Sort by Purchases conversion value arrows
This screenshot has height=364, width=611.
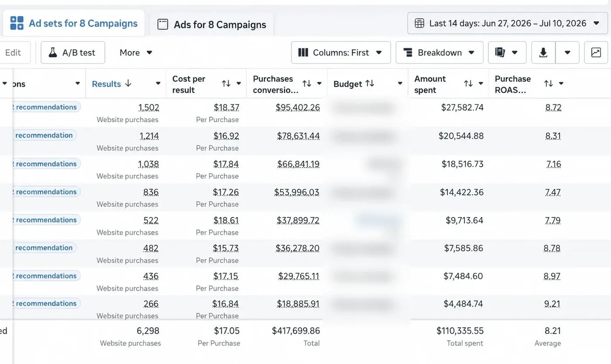pyautogui.click(x=307, y=83)
